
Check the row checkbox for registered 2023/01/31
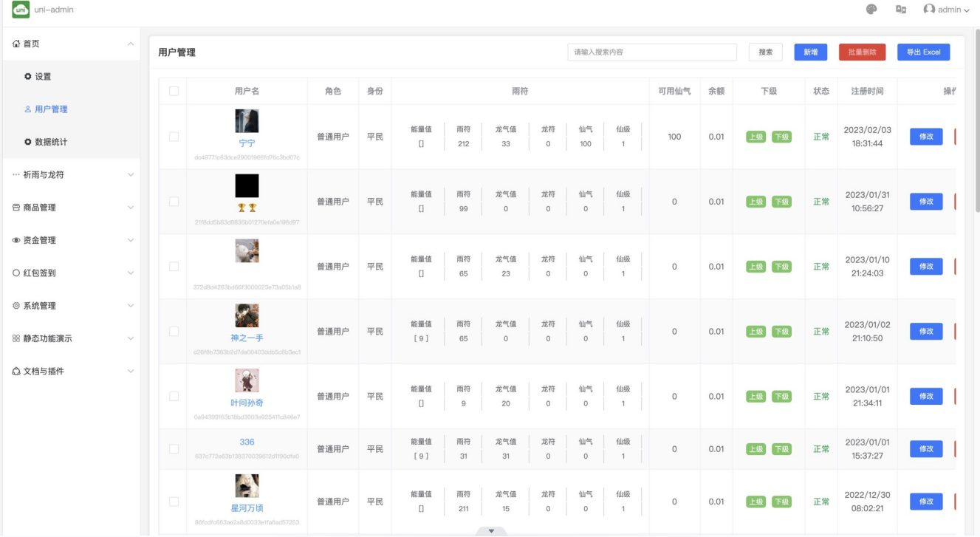tap(174, 202)
